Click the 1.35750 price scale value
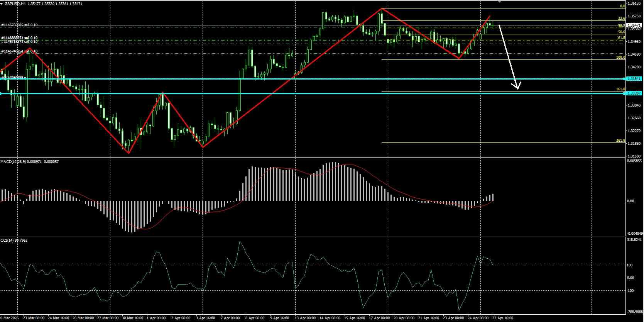 tap(634, 16)
